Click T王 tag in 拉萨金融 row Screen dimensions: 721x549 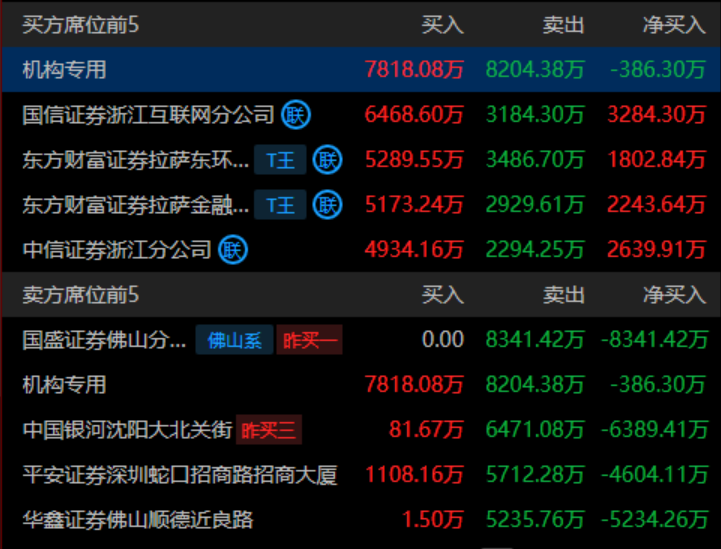tap(280, 205)
